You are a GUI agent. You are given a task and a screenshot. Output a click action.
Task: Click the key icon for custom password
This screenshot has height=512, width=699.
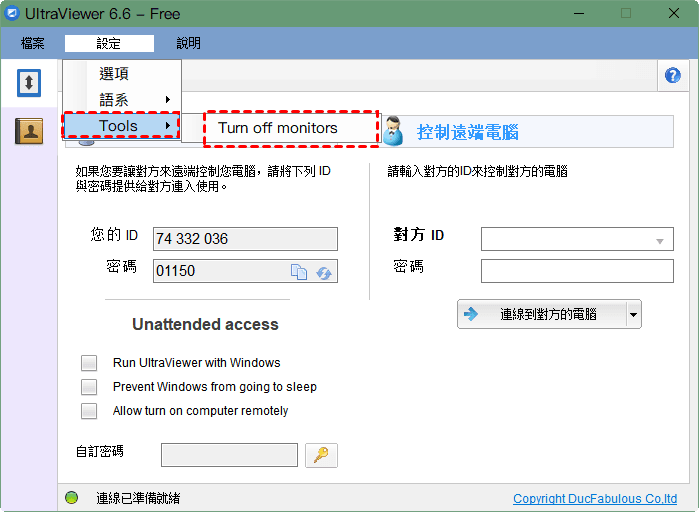click(321, 455)
